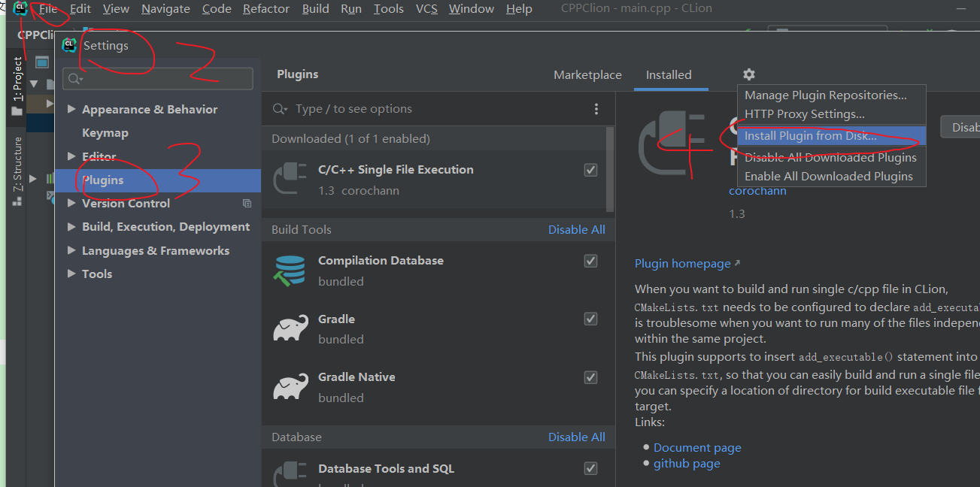The width and height of the screenshot is (980, 487).
Task: Open the VCS menu
Action: tap(426, 9)
